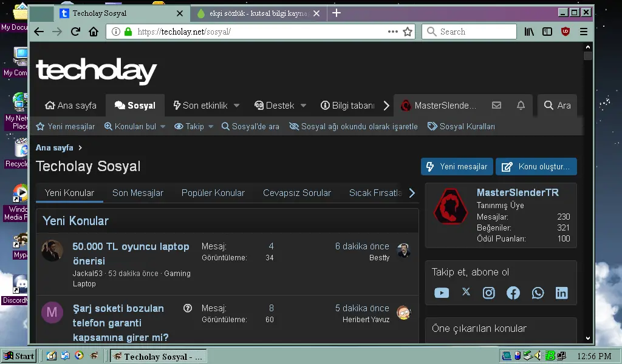Viewport: 622px width, 364px height.
Task: Open Techolay's Facebook icon
Action: click(x=513, y=293)
